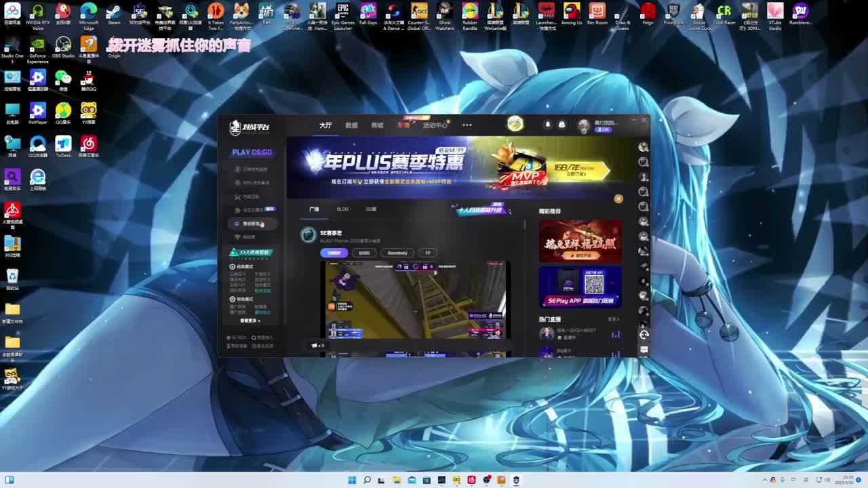Launch the Epic Games Launcher shortcut

[x=343, y=16]
